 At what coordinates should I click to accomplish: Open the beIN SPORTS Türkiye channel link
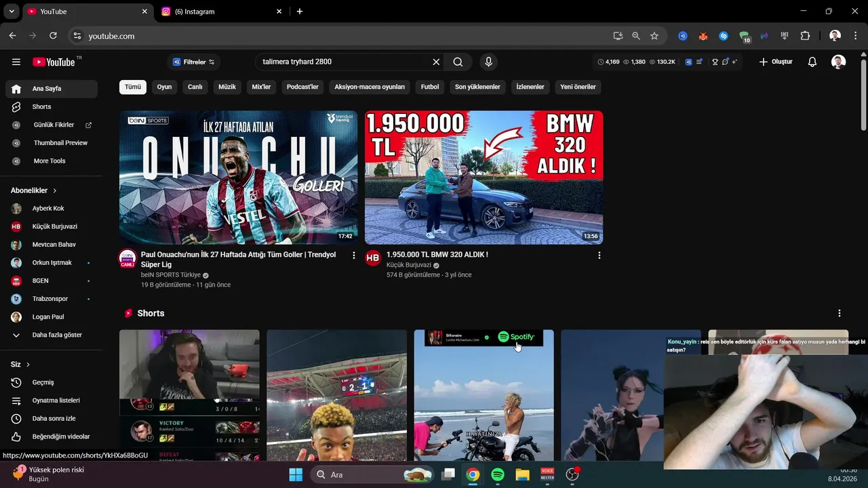point(171,275)
